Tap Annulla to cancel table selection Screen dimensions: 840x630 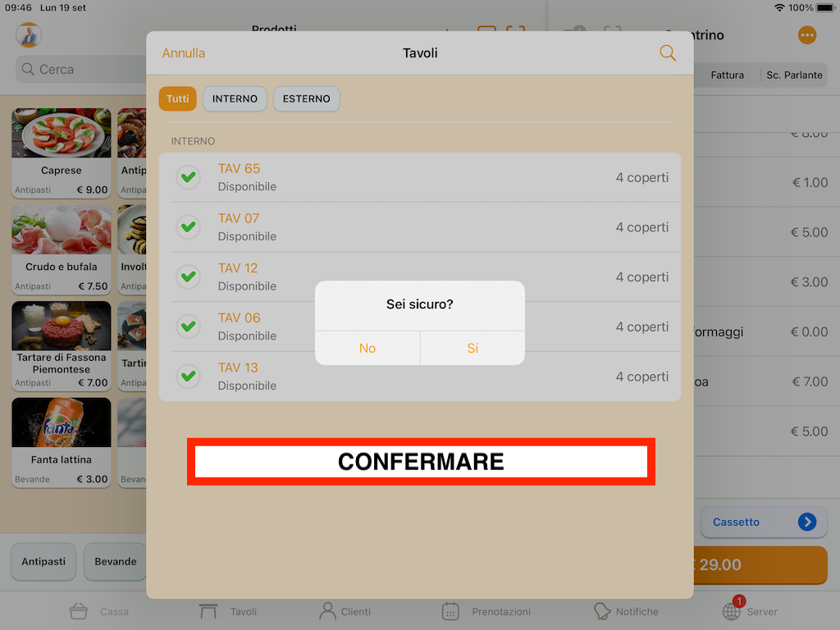(183, 53)
